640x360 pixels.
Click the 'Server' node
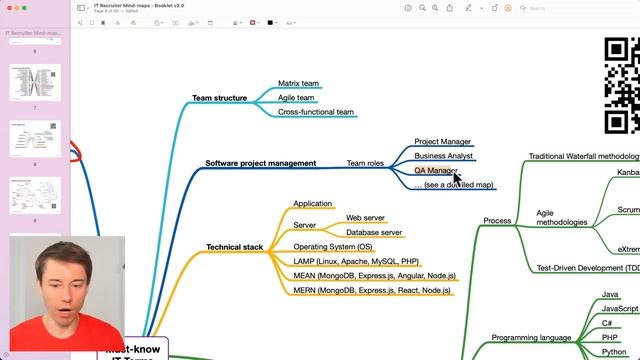point(304,225)
